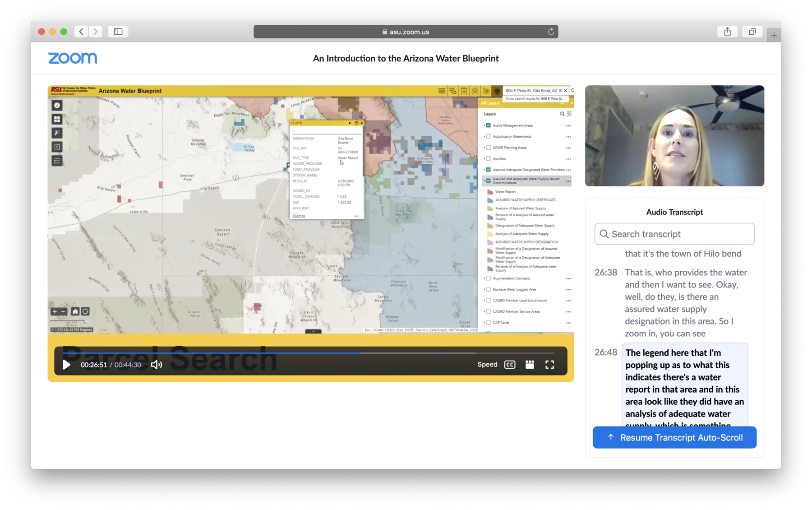Uncheck Active Management Areas layer
The width and height of the screenshot is (812, 510).
[x=489, y=125]
